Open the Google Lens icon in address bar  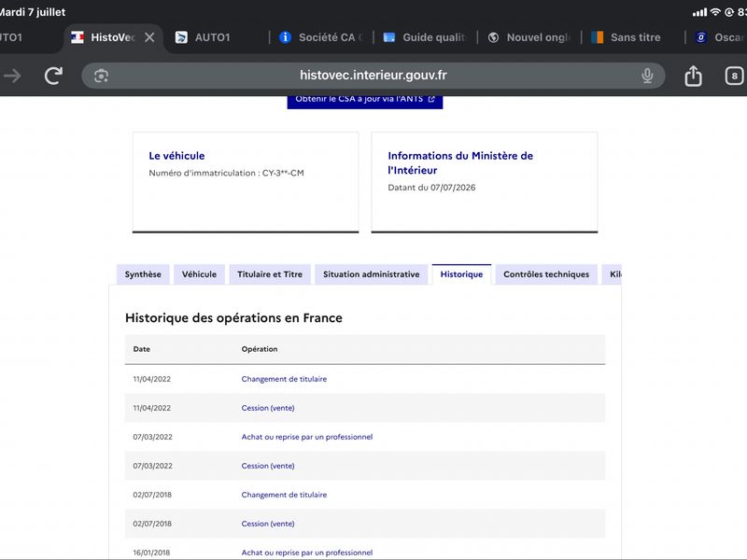(101, 76)
